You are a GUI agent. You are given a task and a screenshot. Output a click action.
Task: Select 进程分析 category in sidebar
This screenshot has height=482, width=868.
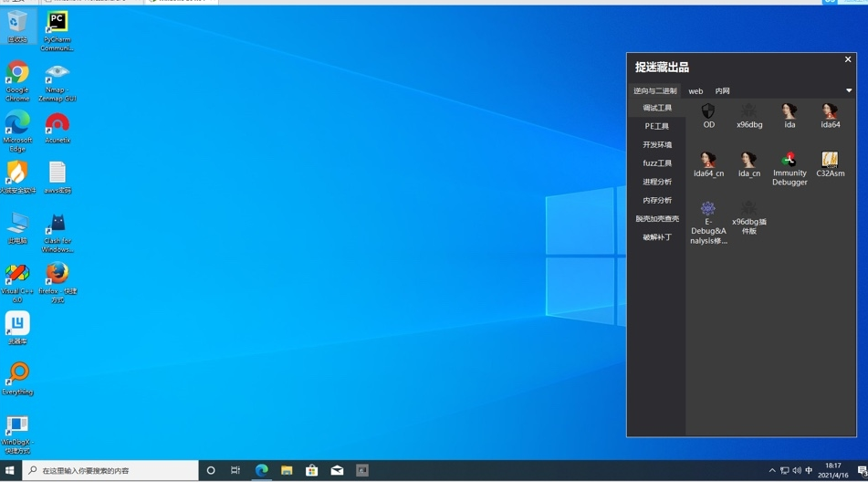pyautogui.click(x=656, y=182)
